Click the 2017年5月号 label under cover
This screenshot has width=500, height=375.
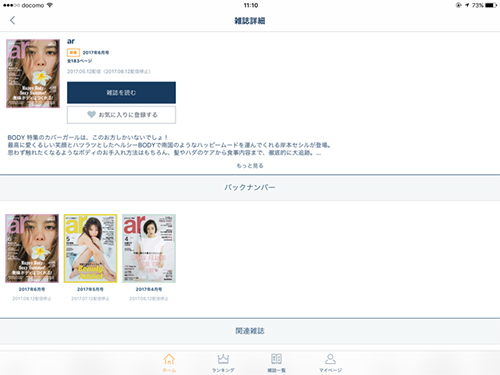pos(90,289)
